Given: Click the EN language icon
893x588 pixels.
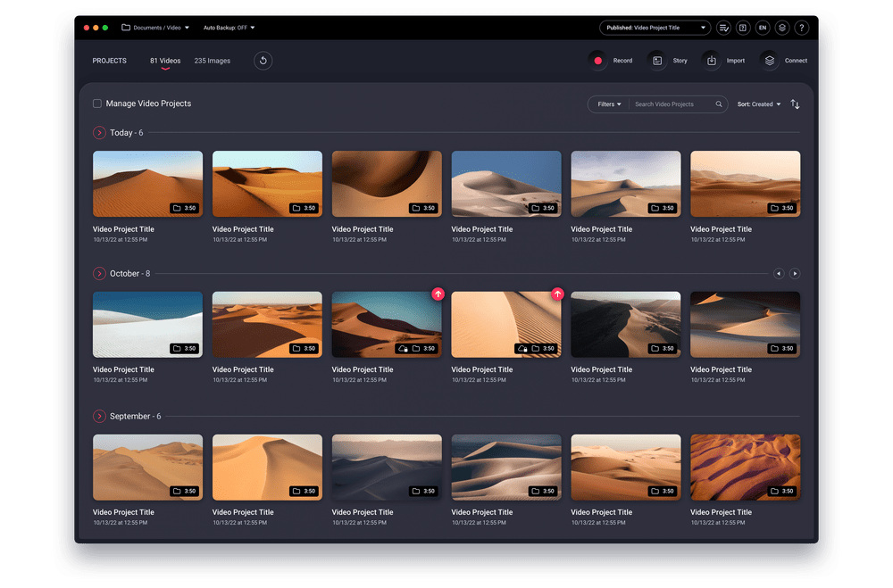Looking at the screenshot, I should pyautogui.click(x=763, y=28).
